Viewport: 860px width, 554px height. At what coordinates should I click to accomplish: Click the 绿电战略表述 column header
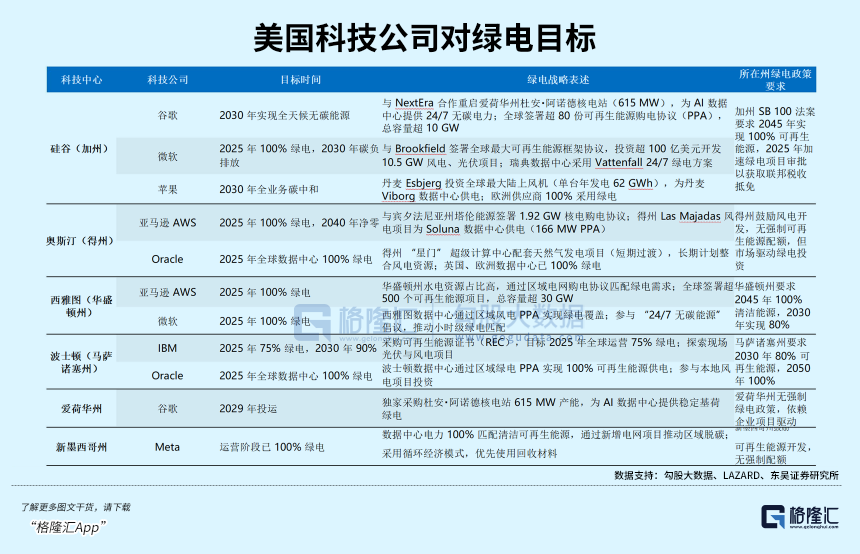pyautogui.click(x=558, y=80)
